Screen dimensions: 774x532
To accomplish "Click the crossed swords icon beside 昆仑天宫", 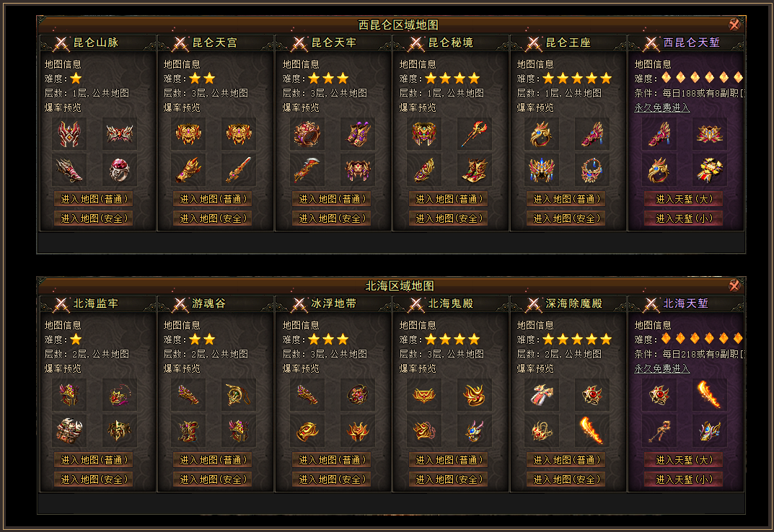I will pos(180,43).
